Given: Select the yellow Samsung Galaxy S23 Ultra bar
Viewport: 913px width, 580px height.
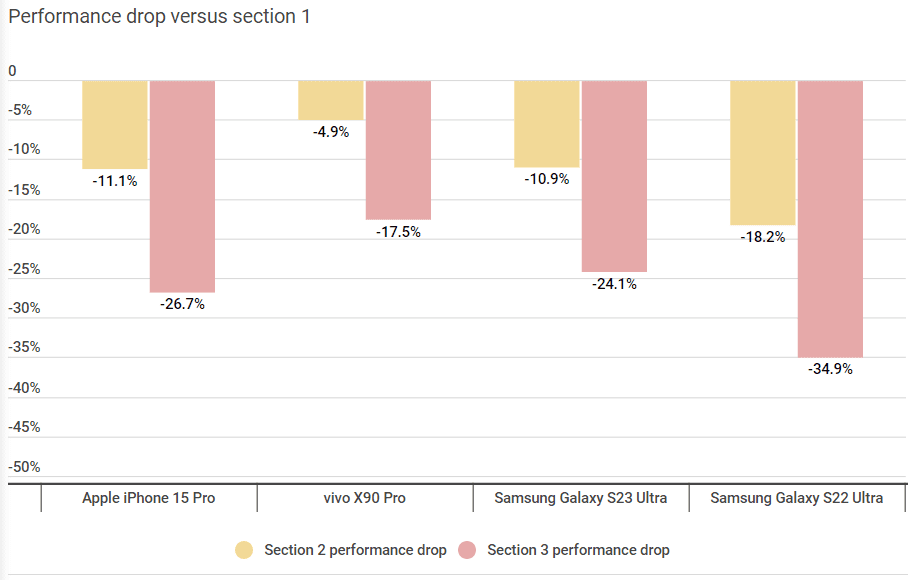Looking at the screenshot, I should 547,124.
